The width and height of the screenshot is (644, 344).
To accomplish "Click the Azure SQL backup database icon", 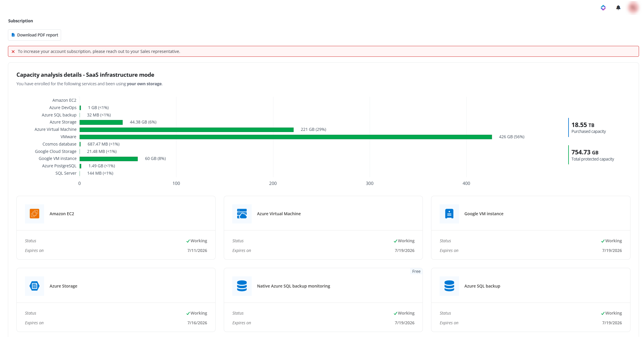I will click(449, 286).
